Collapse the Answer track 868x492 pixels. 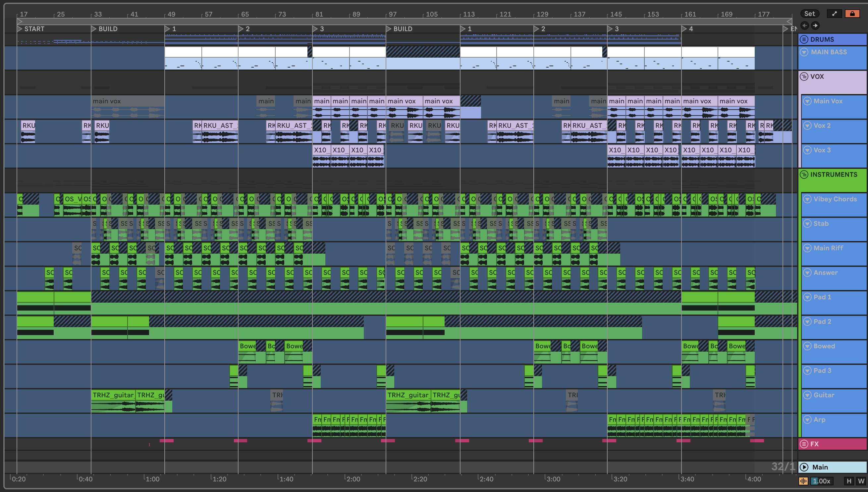pos(807,273)
